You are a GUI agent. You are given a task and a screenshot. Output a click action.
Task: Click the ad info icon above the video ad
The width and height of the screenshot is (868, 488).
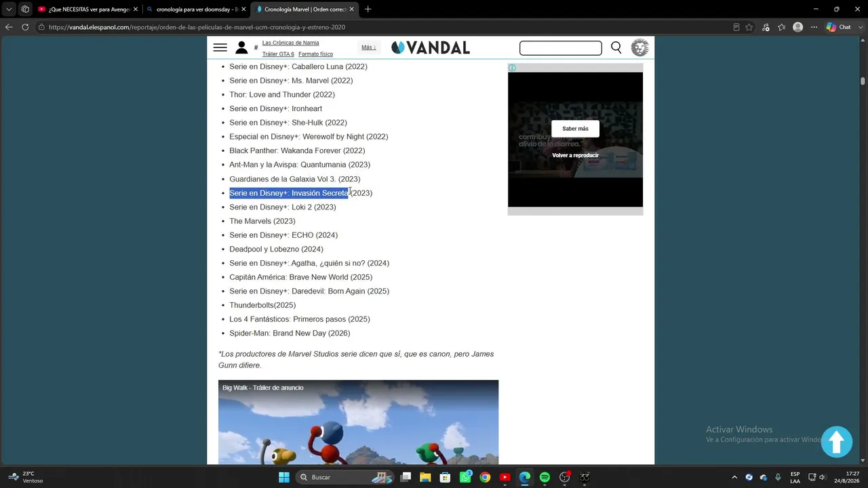click(512, 68)
